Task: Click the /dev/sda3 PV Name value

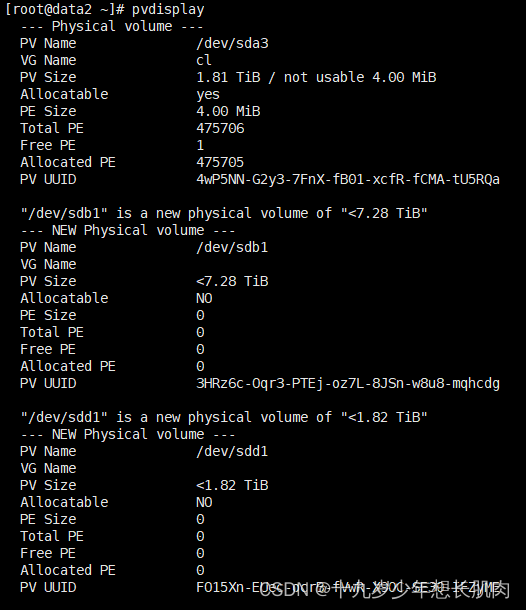Action: click(x=232, y=43)
